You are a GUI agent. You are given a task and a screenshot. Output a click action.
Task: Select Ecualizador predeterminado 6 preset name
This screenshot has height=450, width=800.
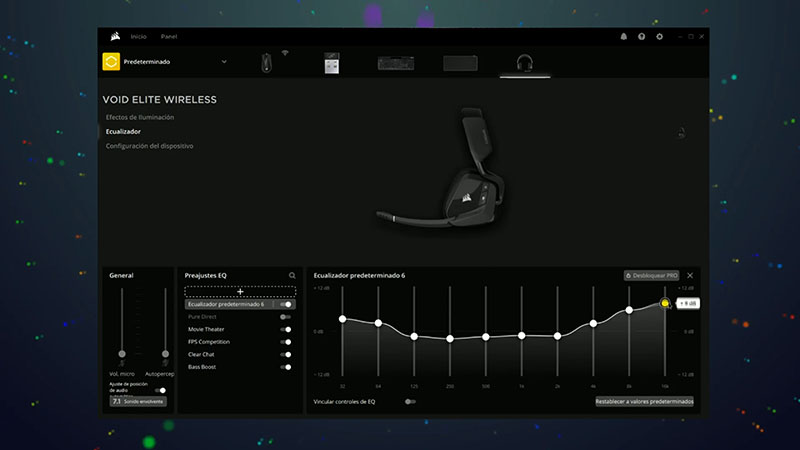[226, 305]
